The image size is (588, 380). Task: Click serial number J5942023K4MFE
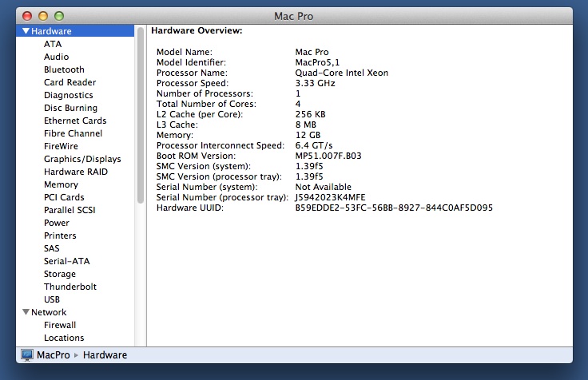(x=330, y=197)
